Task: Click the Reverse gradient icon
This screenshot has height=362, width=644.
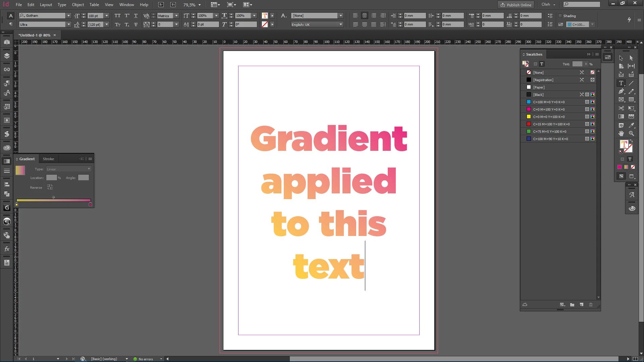Action: (50, 187)
